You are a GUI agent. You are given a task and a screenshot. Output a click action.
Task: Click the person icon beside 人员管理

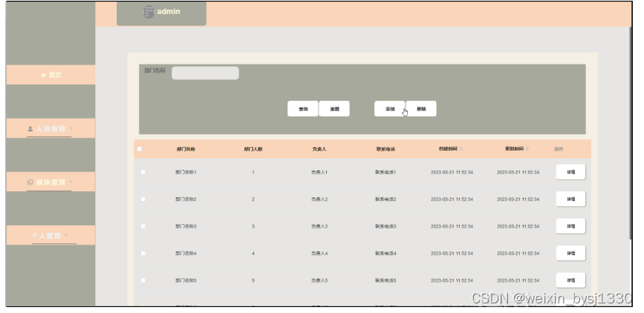point(30,129)
